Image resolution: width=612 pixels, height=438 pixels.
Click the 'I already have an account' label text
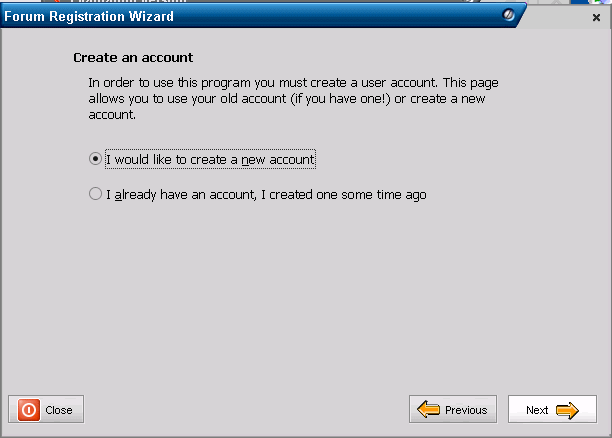[266, 194]
